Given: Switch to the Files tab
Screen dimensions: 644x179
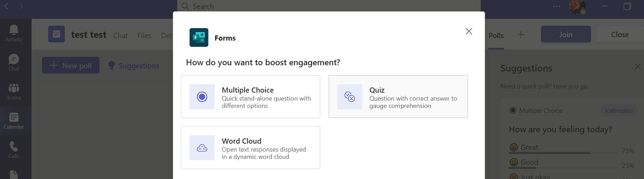Looking at the screenshot, I should point(144,35).
